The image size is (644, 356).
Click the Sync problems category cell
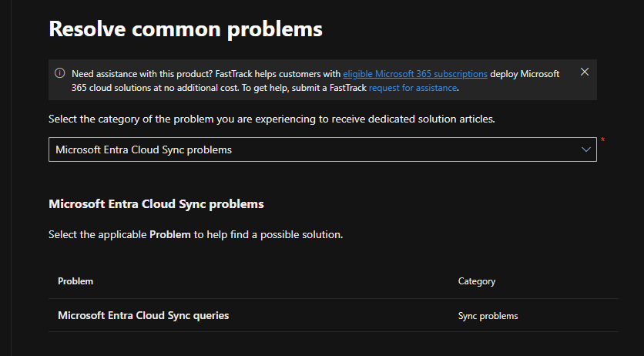[x=488, y=316]
